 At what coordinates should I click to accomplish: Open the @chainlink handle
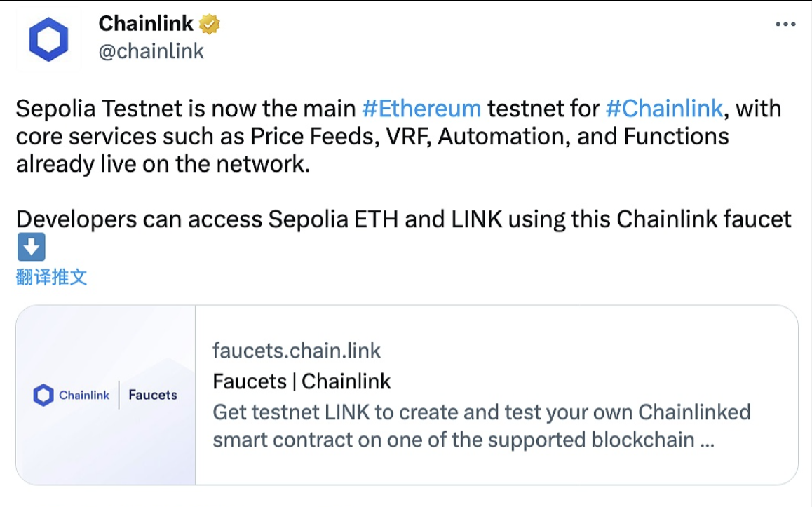[x=151, y=51]
